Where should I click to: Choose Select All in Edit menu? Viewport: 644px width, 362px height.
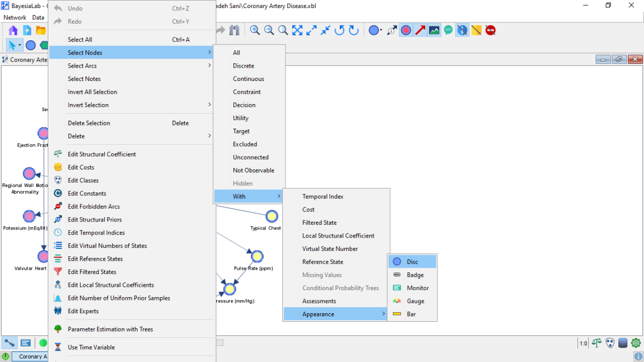[x=132, y=40]
